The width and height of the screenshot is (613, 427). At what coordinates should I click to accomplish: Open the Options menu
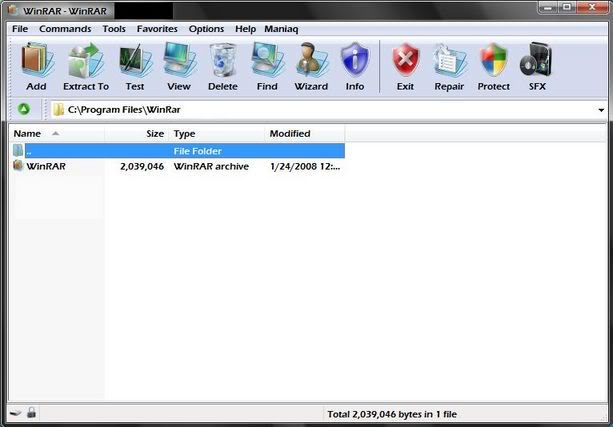(x=206, y=29)
